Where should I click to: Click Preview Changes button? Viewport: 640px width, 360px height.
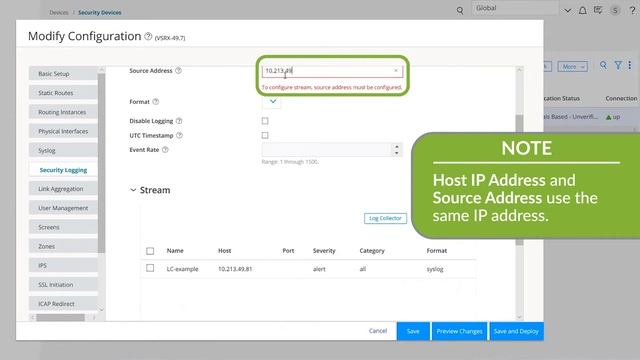pyautogui.click(x=459, y=331)
